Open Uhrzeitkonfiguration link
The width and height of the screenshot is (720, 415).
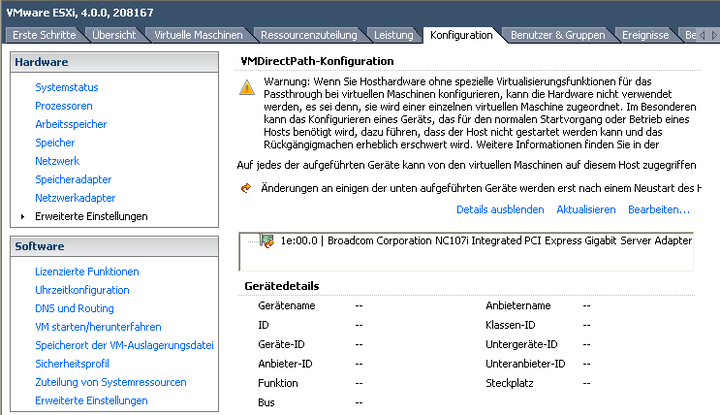(82, 290)
